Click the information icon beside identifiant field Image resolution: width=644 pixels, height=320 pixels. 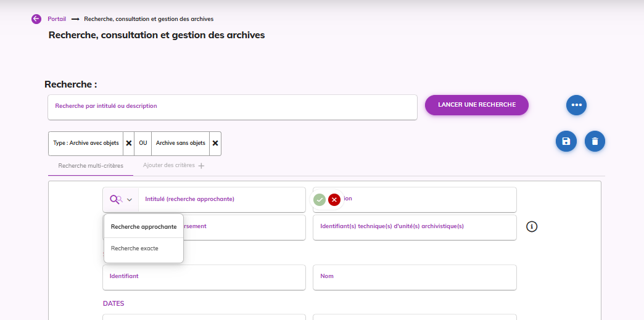pos(532,226)
